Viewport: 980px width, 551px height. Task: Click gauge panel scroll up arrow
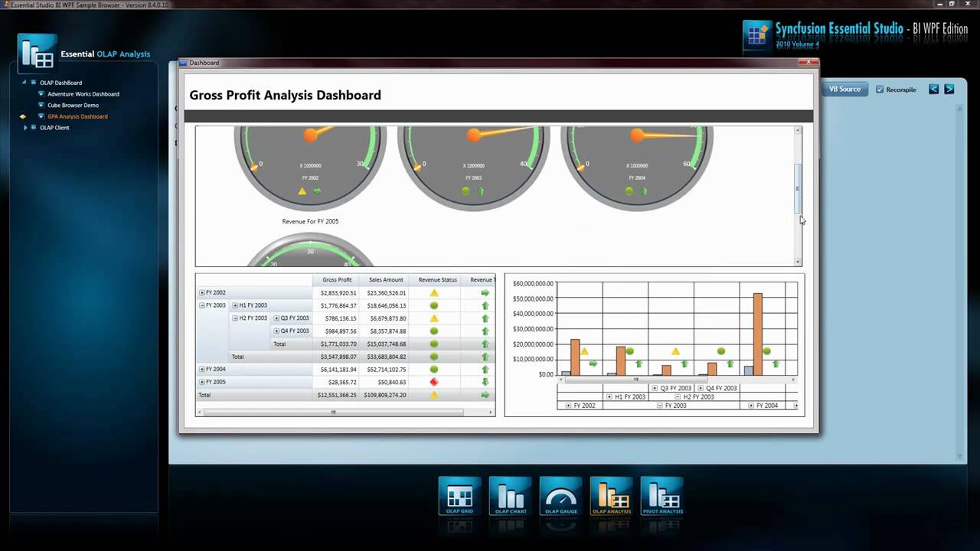pos(798,131)
